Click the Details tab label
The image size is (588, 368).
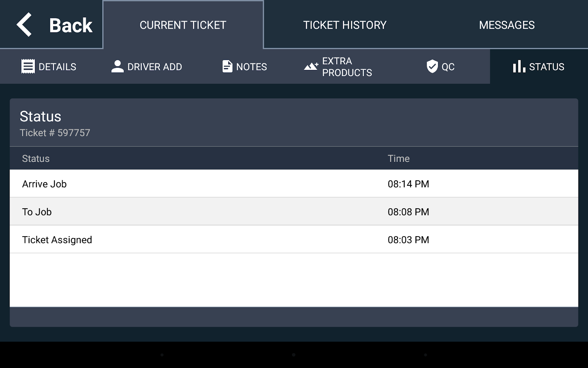(x=57, y=67)
